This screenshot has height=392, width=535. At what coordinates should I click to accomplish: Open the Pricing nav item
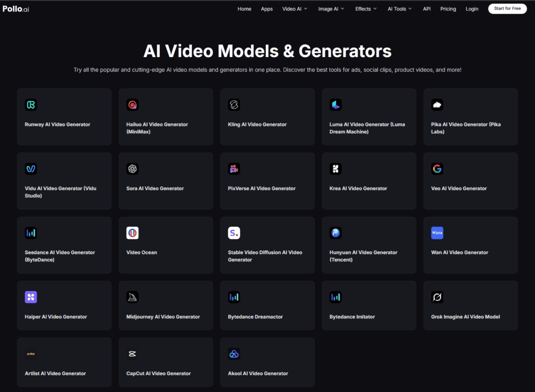(448, 9)
